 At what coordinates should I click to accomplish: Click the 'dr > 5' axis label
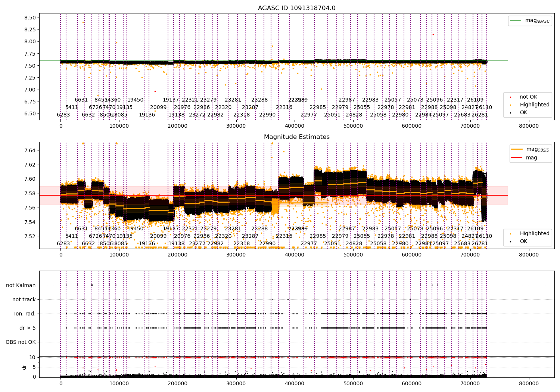click(x=28, y=328)
